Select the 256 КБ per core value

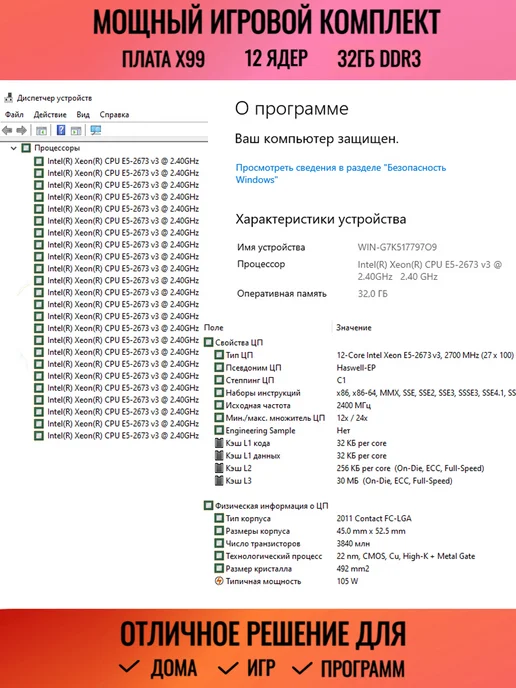coord(410,468)
